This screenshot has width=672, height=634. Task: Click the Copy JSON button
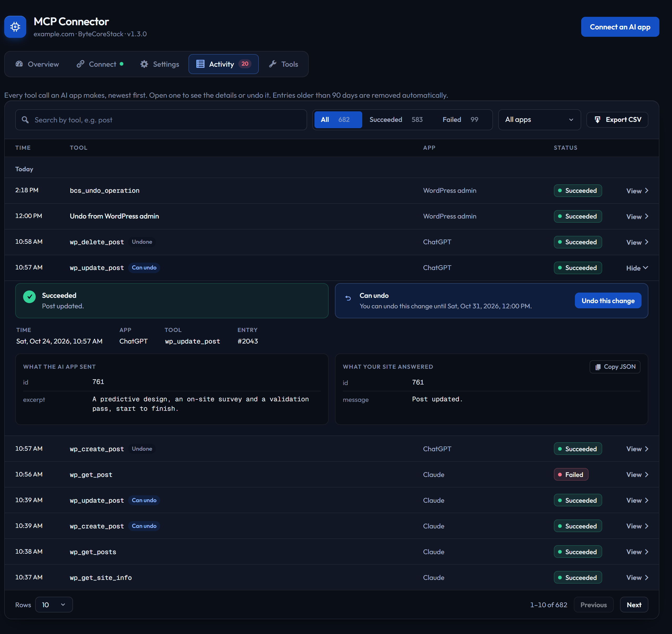[x=615, y=367]
